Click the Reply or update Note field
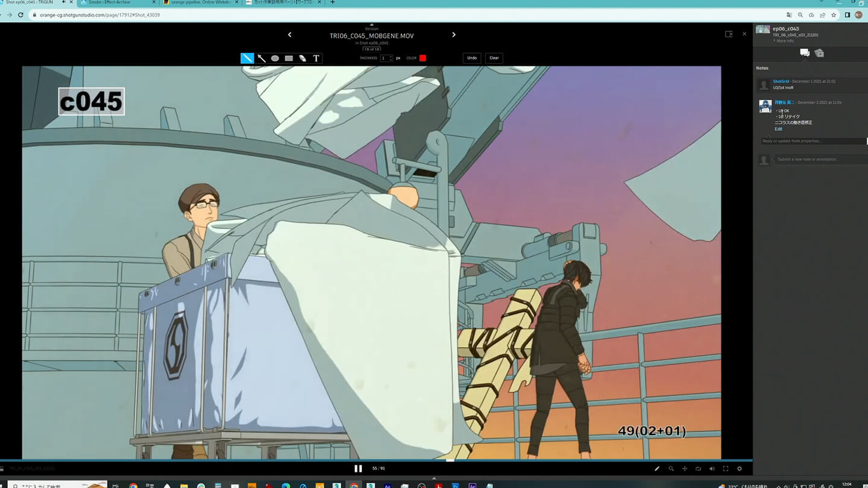Screen dimensions: 868x488 pyautogui.click(x=814, y=141)
